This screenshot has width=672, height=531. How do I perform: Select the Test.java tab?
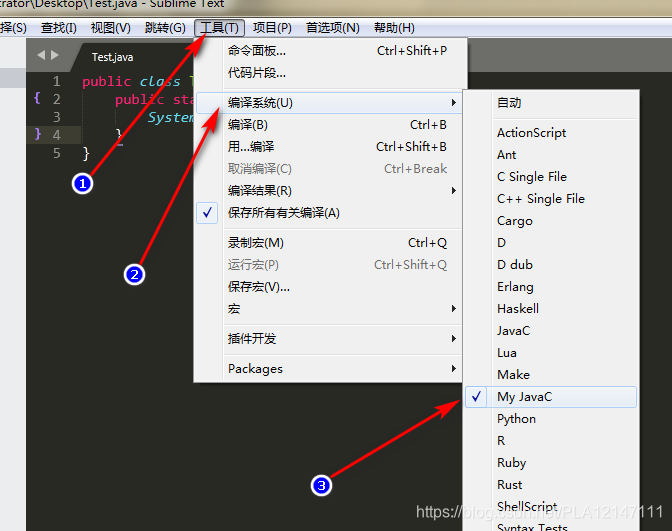(112, 57)
